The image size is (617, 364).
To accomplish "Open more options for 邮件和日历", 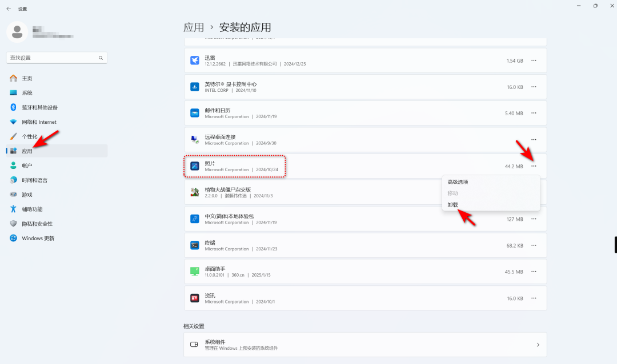I will click(534, 113).
